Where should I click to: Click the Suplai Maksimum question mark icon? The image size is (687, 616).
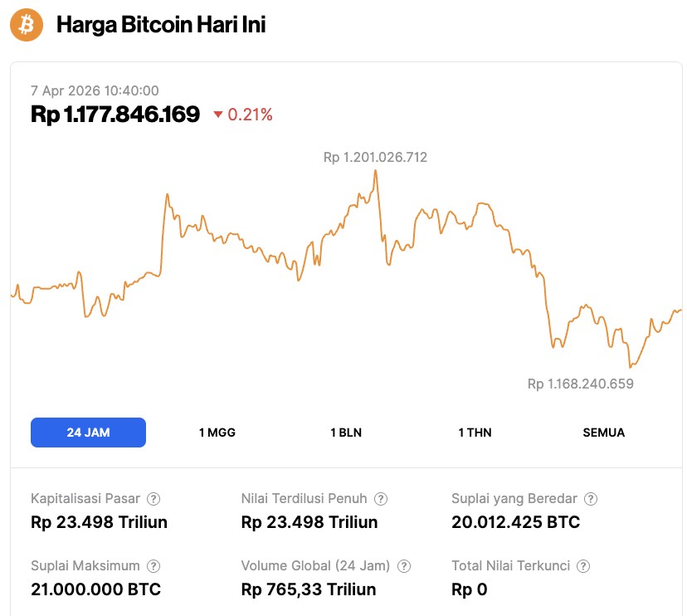153,566
